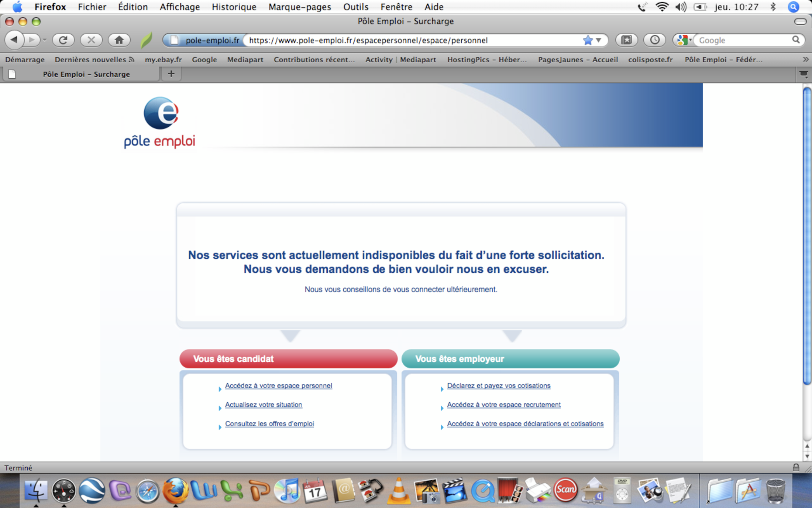Show more bookmarks with chevron
The image size is (812, 508).
tap(805, 59)
